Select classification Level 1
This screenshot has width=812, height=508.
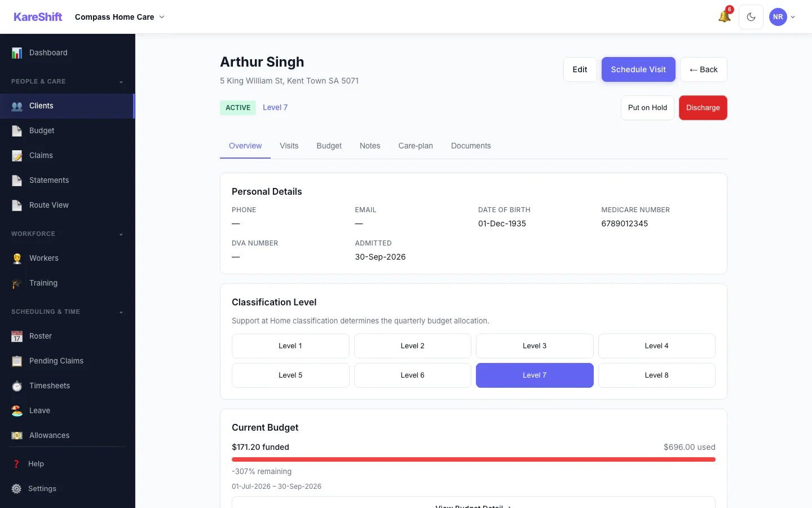(290, 346)
